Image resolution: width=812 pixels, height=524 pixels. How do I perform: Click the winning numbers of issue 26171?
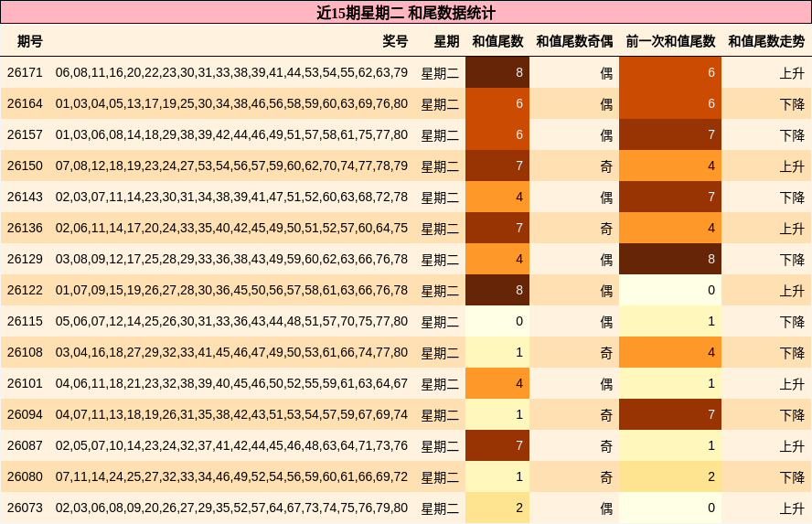point(231,72)
